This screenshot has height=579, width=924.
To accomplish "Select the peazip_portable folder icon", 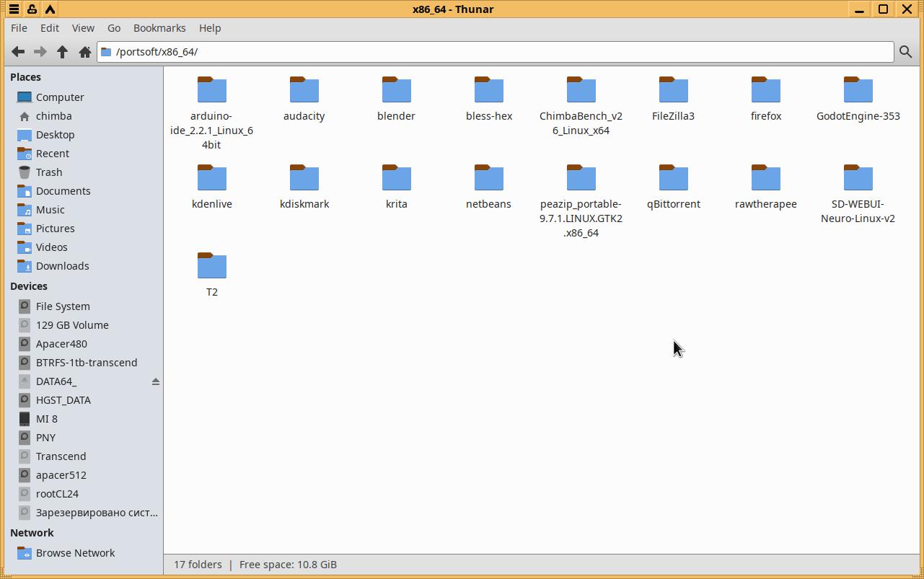I will click(581, 178).
